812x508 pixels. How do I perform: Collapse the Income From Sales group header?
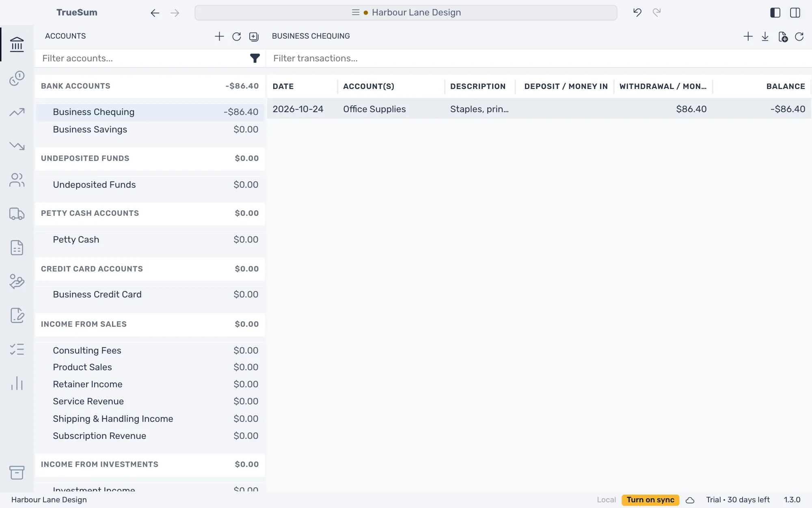150,324
